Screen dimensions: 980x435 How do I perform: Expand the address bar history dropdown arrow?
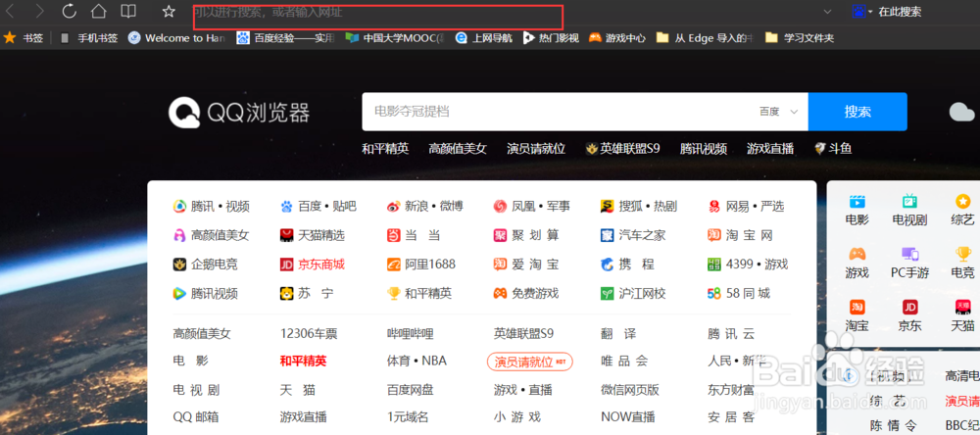click(827, 11)
